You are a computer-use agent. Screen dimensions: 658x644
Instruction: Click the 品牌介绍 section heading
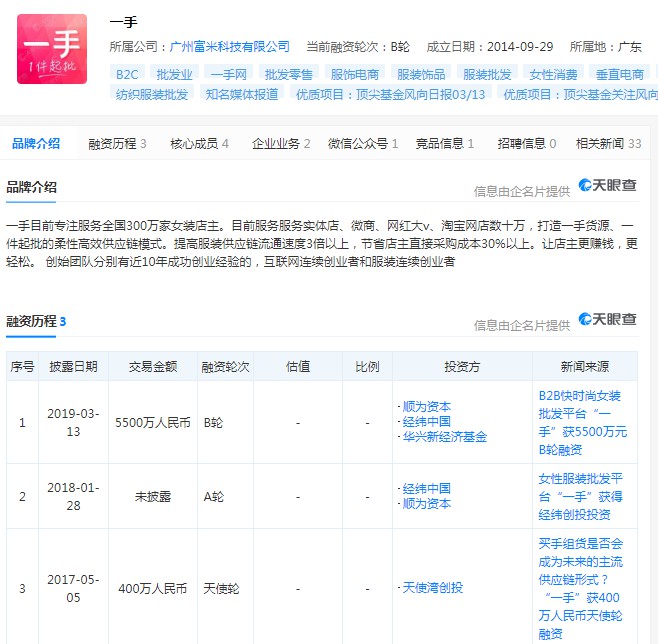pos(31,187)
